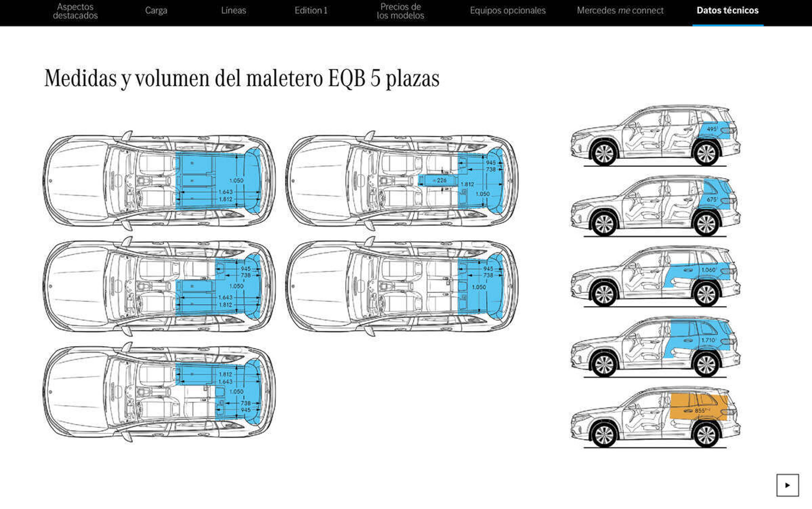The width and height of the screenshot is (812, 509).
Task: Select orange side view car with 855 volume
Action: pos(655,417)
